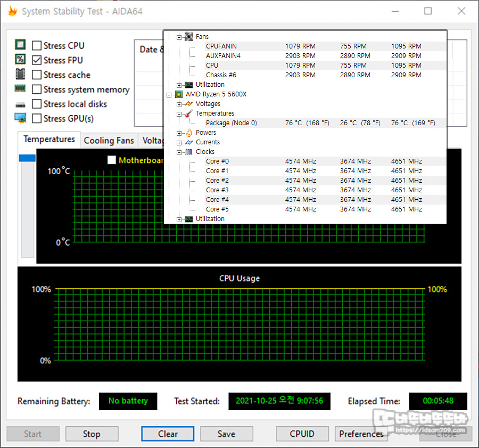The width and height of the screenshot is (479, 448).
Task: Click the No battery status field
Action: click(128, 401)
